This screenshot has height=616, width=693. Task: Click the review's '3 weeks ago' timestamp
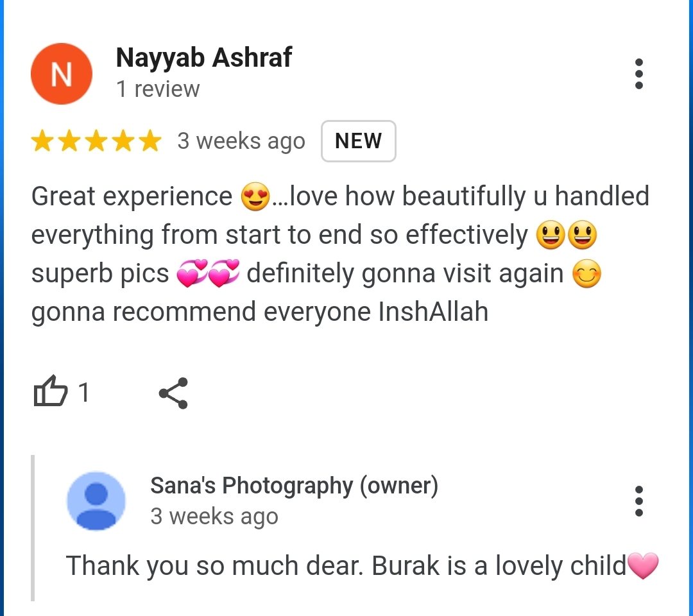[x=241, y=141]
